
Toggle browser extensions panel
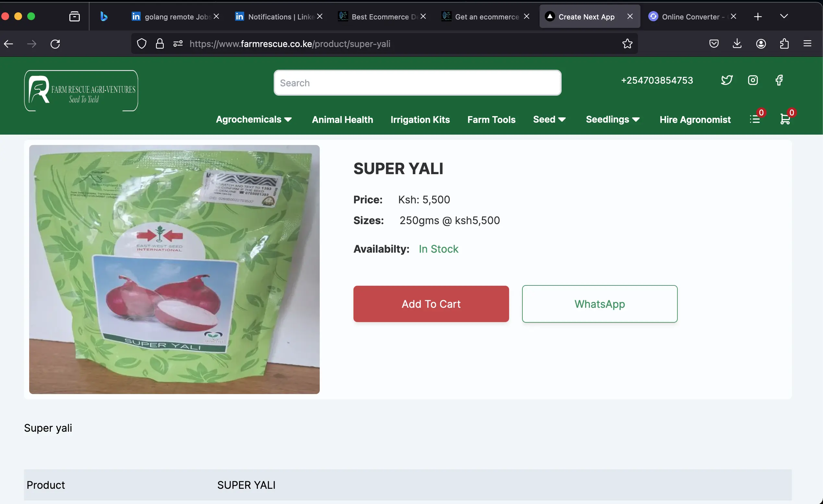[785, 43]
